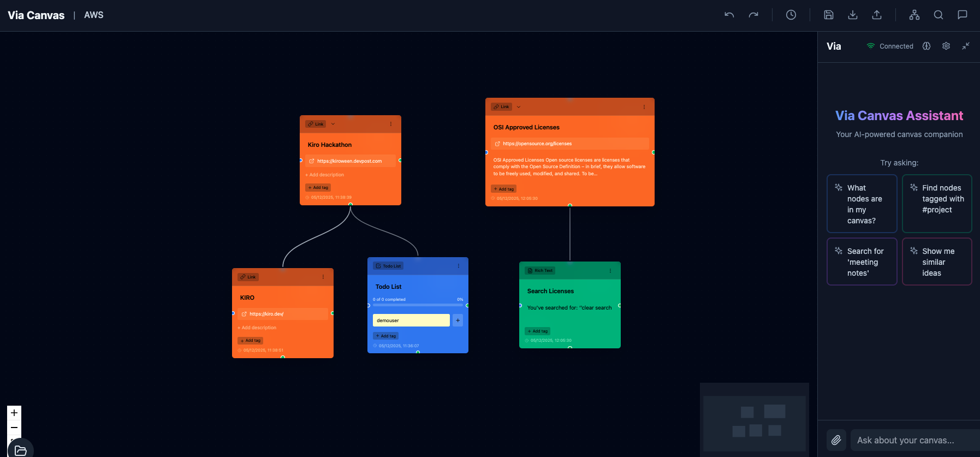Click the redo arrow icon
This screenshot has width=980, height=457.
click(x=753, y=15)
